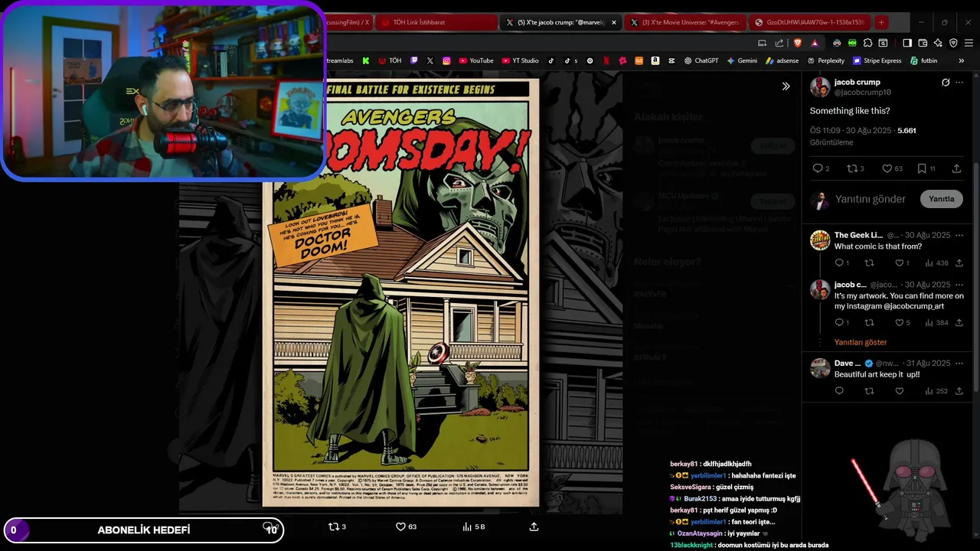Open the Instagram bookmark icon
This screenshot has height=551, width=980.
pyautogui.click(x=446, y=60)
